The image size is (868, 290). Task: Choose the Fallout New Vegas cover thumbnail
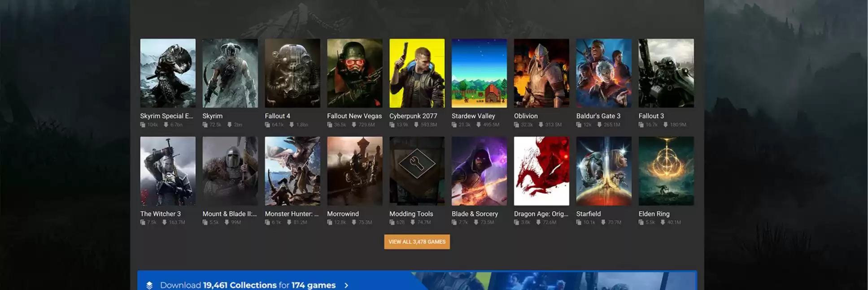click(355, 73)
